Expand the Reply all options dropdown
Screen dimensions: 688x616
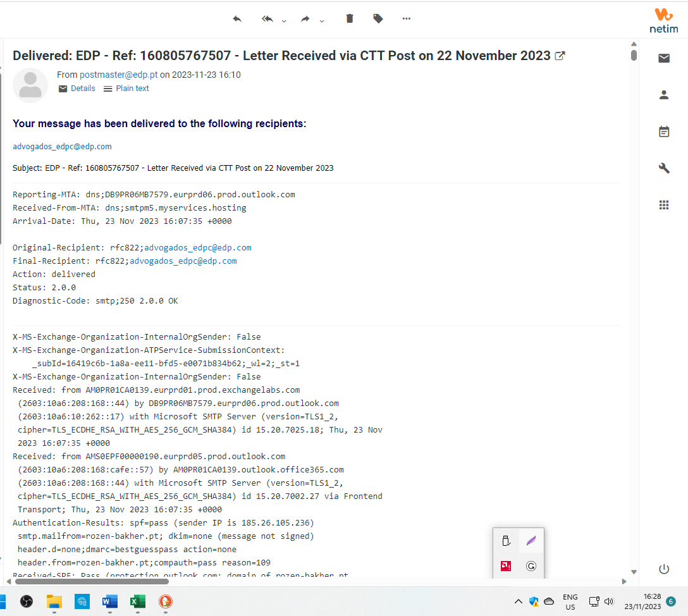[x=284, y=21]
